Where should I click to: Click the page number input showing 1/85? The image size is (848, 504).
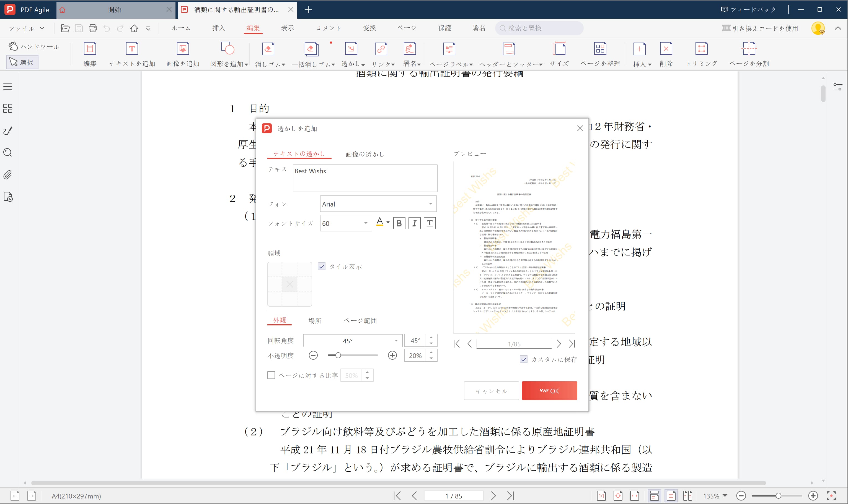[514, 343]
